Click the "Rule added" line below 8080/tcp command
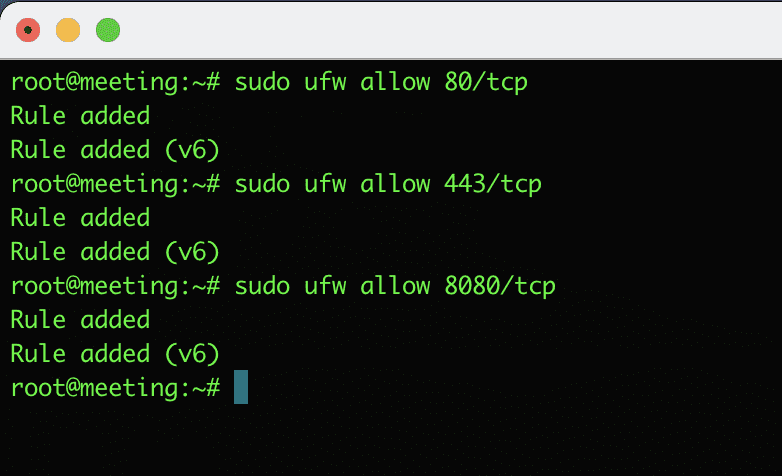 80,320
